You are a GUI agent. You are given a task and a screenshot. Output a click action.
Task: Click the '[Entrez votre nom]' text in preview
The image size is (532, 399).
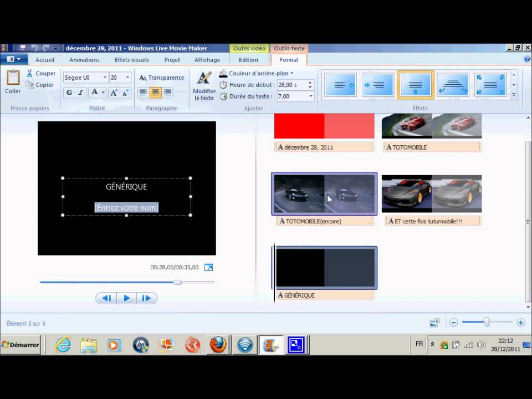coord(126,208)
